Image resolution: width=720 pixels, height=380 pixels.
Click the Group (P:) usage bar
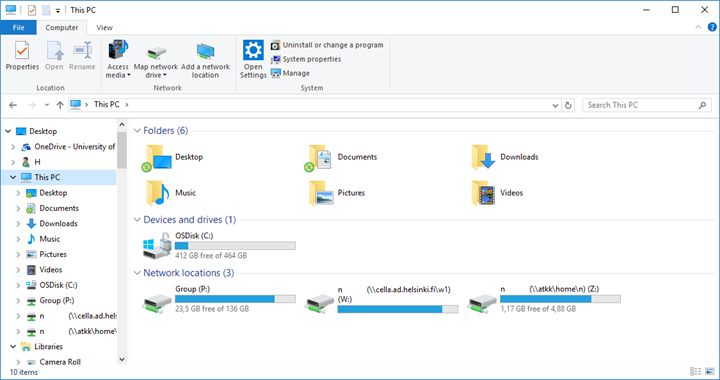235,299
